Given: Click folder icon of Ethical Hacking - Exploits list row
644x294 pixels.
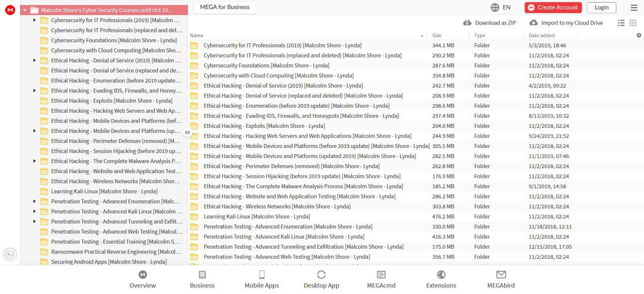Looking at the screenshot, I should pos(194,126).
